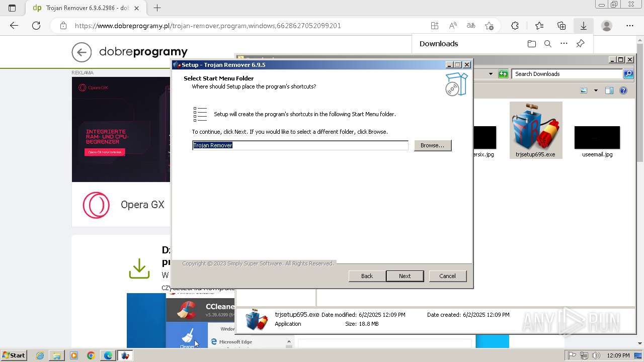Image resolution: width=644 pixels, height=362 pixels.
Task: Open a new Edge tab
Action: click(157, 8)
